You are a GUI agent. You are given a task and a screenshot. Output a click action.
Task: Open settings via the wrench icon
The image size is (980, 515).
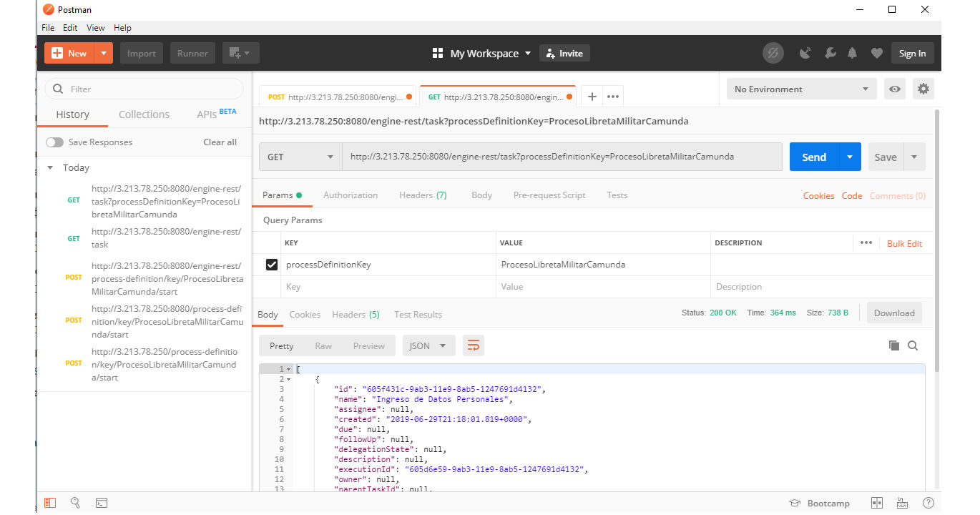(830, 53)
